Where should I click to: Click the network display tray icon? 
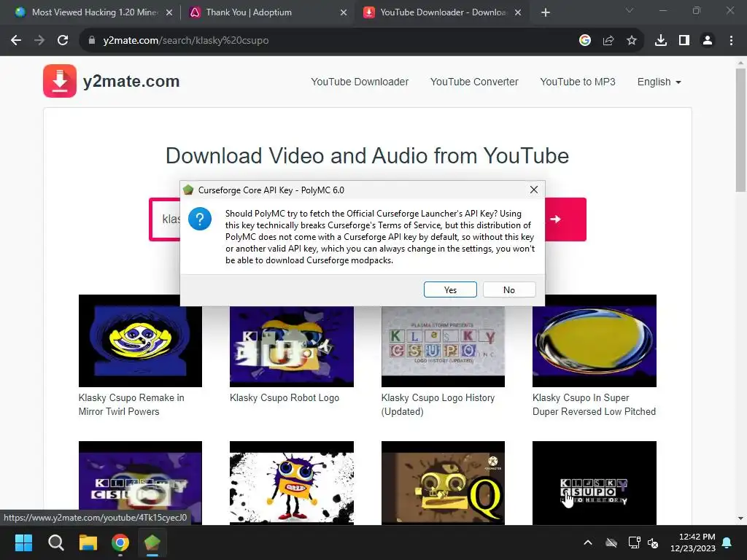(x=634, y=542)
